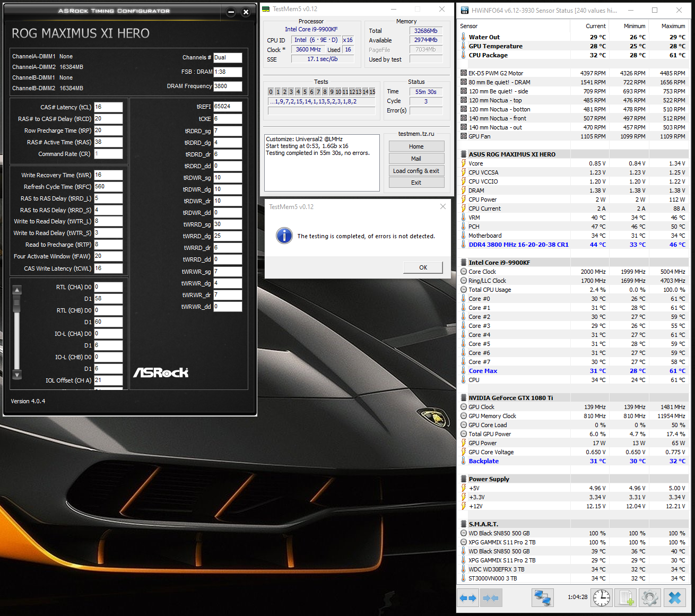Click the icon beside GPU Memory Clock row

tap(464, 416)
